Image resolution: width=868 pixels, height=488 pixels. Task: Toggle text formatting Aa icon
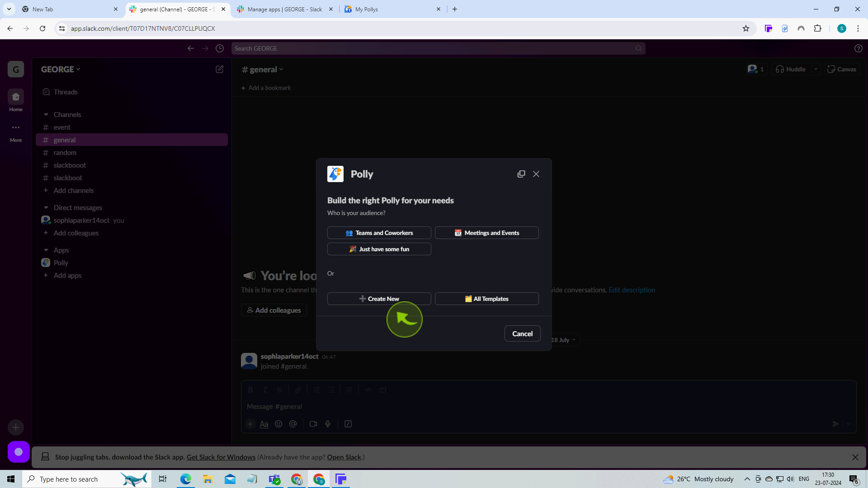(264, 424)
